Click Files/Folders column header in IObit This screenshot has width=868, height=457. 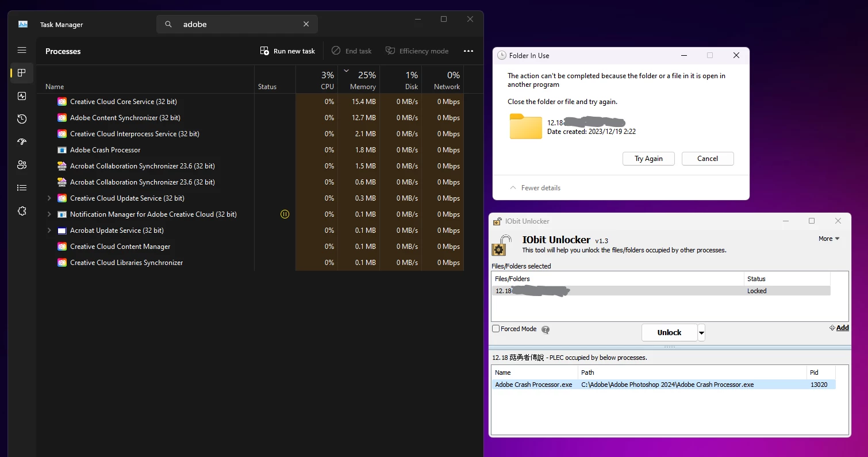[x=618, y=279]
